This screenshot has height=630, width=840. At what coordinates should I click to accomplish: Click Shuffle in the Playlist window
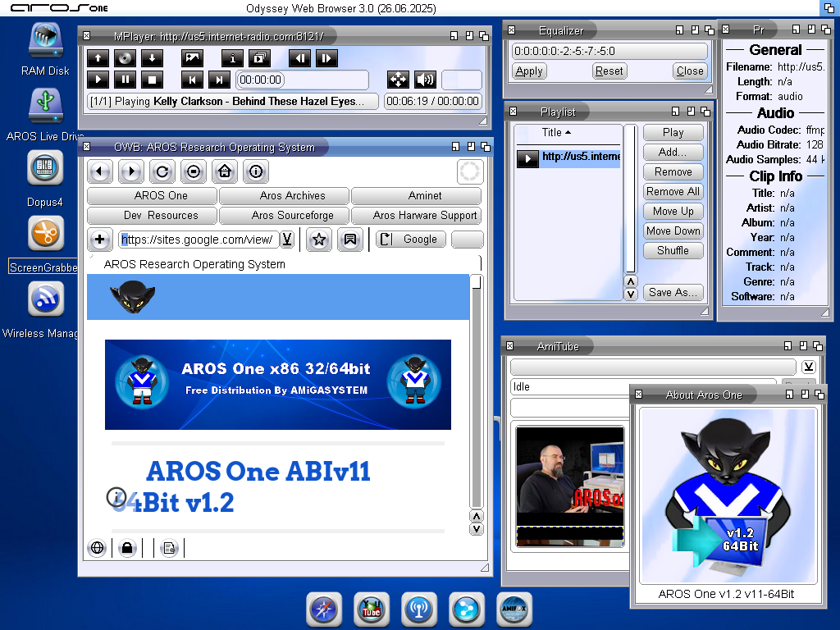(673, 251)
